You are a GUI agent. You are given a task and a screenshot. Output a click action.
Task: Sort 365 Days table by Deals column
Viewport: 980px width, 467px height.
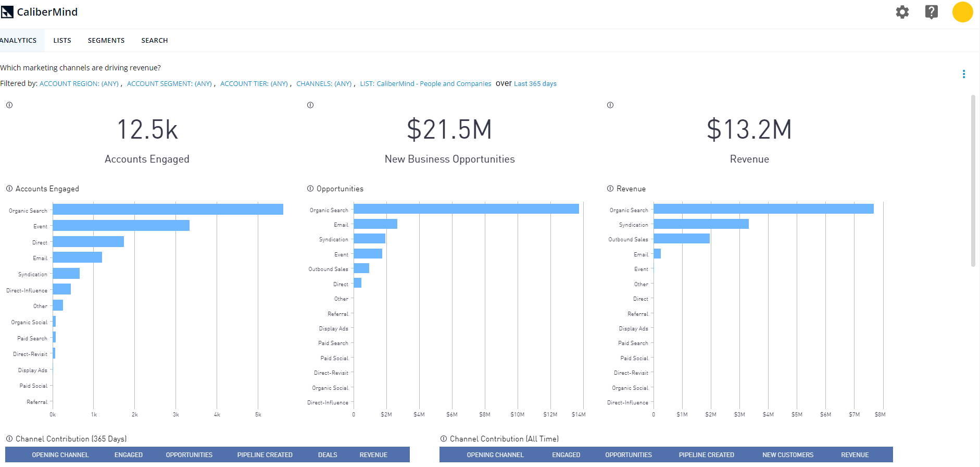(x=328, y=455)
